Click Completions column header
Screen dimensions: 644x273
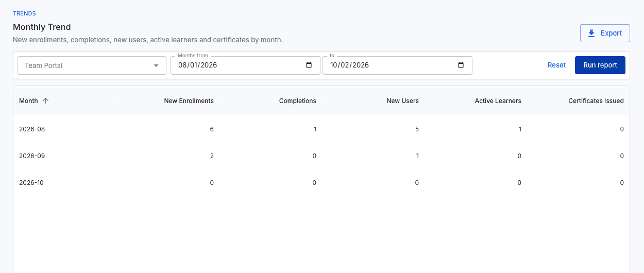tap(298, 101)
